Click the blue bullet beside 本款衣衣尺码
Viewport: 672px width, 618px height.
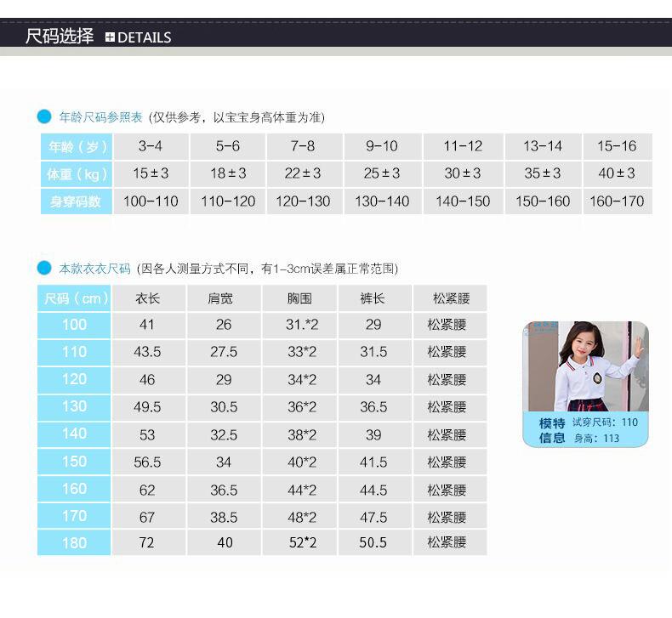click(44, 269)
